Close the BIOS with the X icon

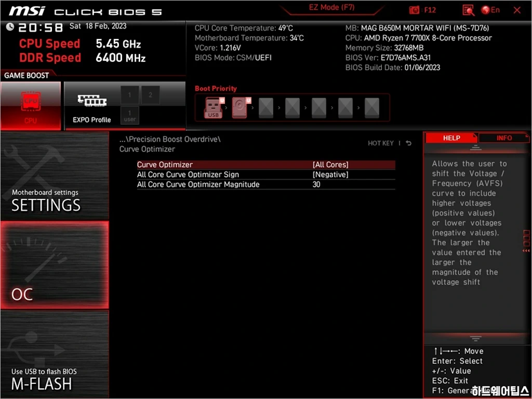point(517,10)
